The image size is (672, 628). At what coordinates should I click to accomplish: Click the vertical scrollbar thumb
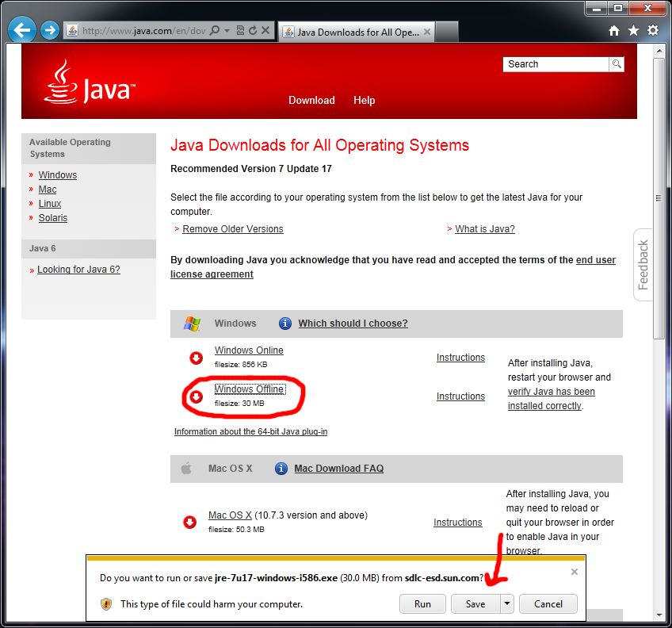[659, 198]
